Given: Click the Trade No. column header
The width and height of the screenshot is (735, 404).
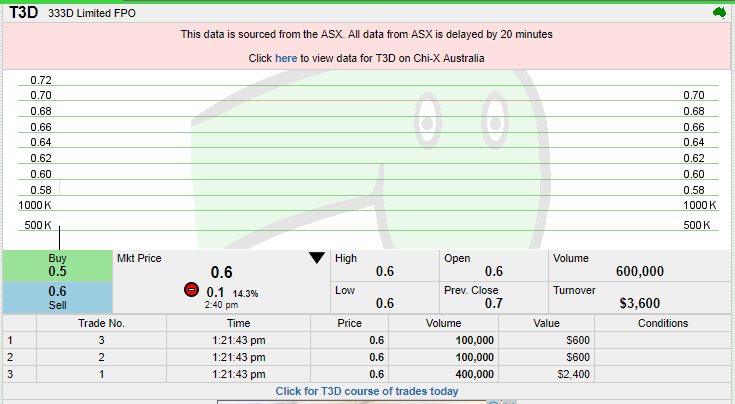Looking at the screenshot, I should pos(101,323).
